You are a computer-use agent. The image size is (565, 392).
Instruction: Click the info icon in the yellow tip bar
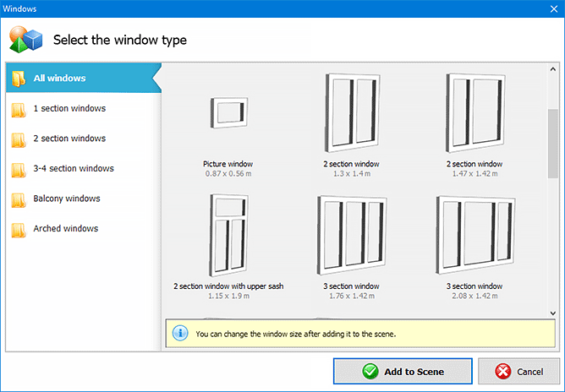click(x=180, y=333)
